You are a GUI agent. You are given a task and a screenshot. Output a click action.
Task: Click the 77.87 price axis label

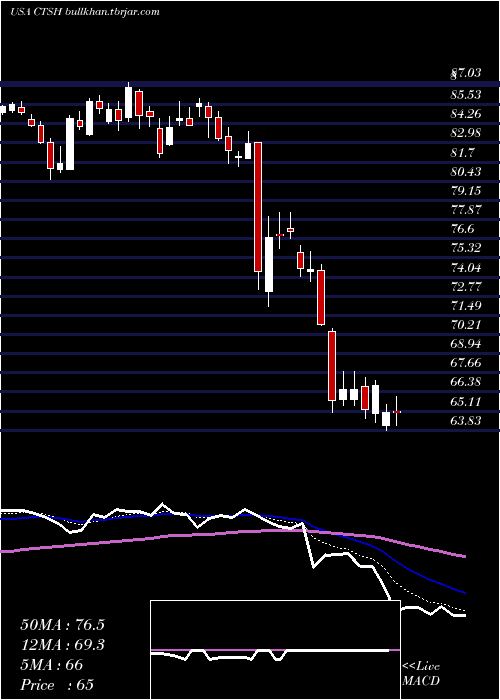coord(466,210)
